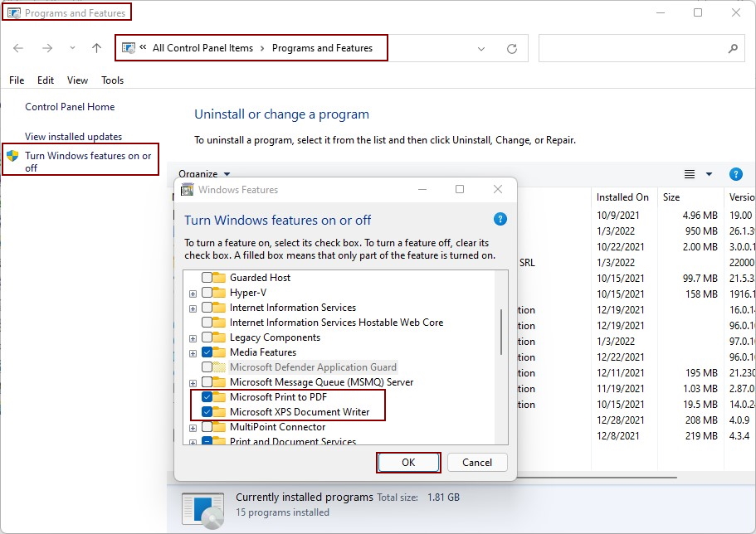Click the 950 MB size cell
Image resolution: width=756 pixels, height=534 pixels.
tap(701, 231)
